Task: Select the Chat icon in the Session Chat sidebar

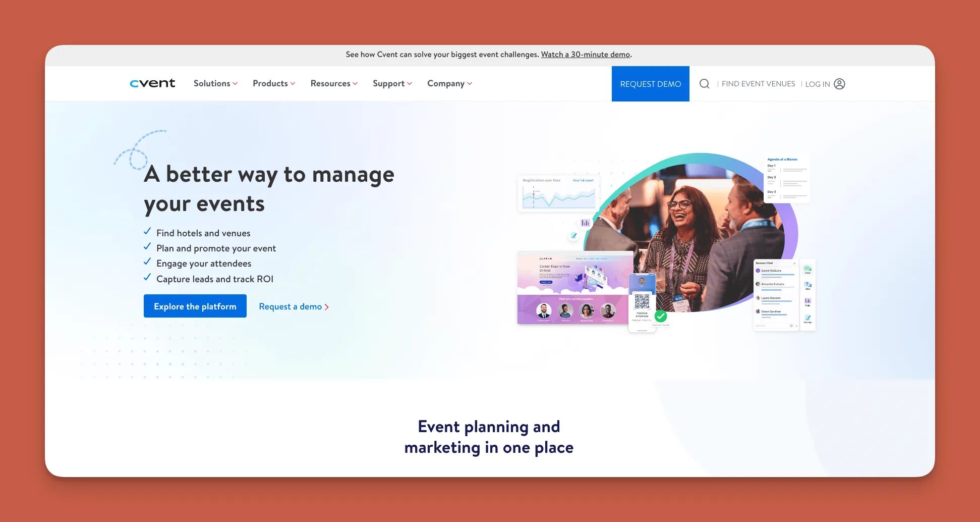Action: pyautogui.click(x=808, y=269)
